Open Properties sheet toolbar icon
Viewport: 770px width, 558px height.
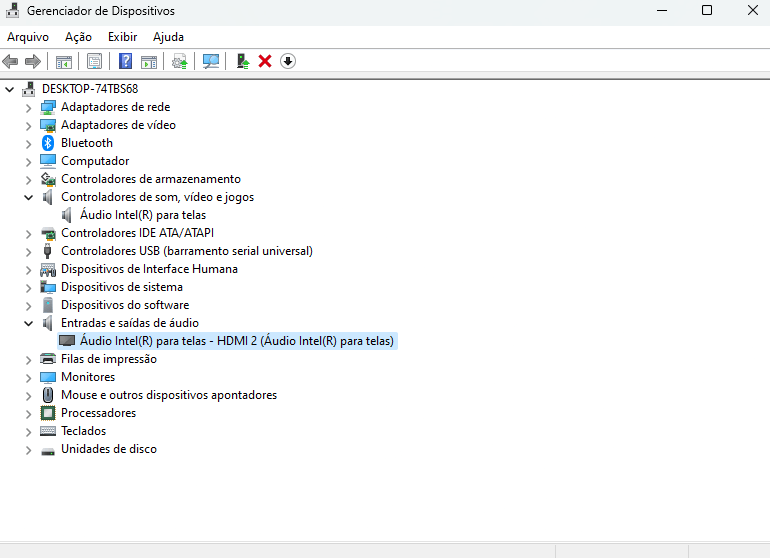[94, 61]
